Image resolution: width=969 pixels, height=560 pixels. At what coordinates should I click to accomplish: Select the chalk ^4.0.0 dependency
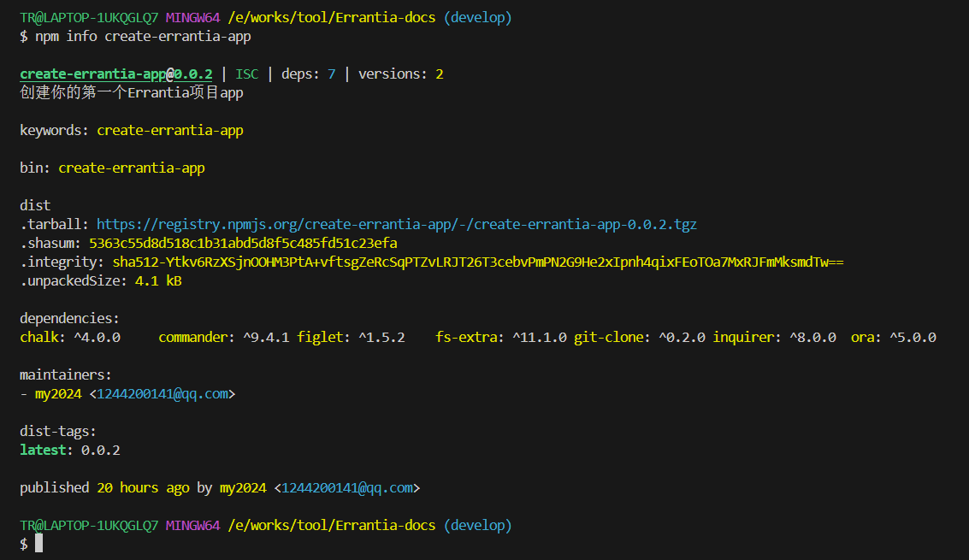(x=70, y=338)
